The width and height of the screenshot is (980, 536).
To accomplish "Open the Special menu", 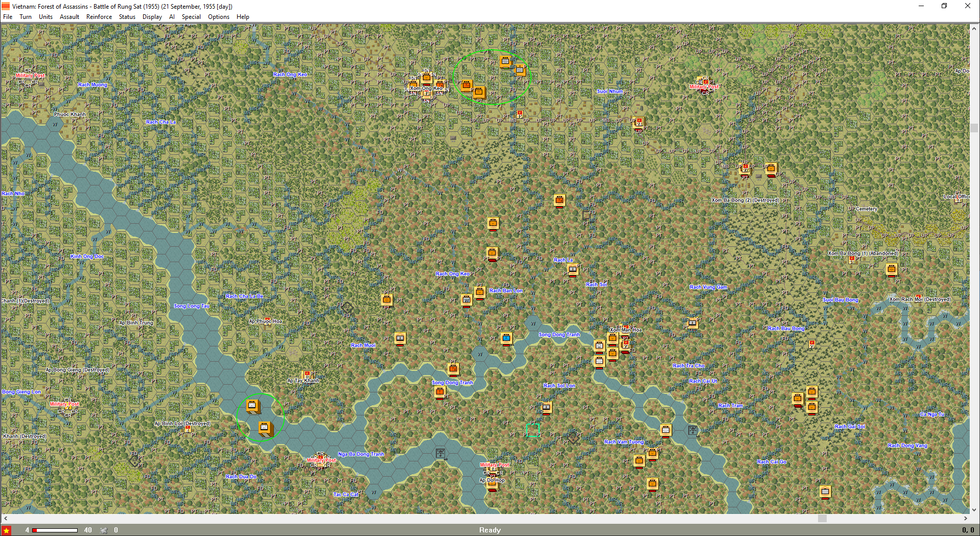I will (x=191, y=17).
